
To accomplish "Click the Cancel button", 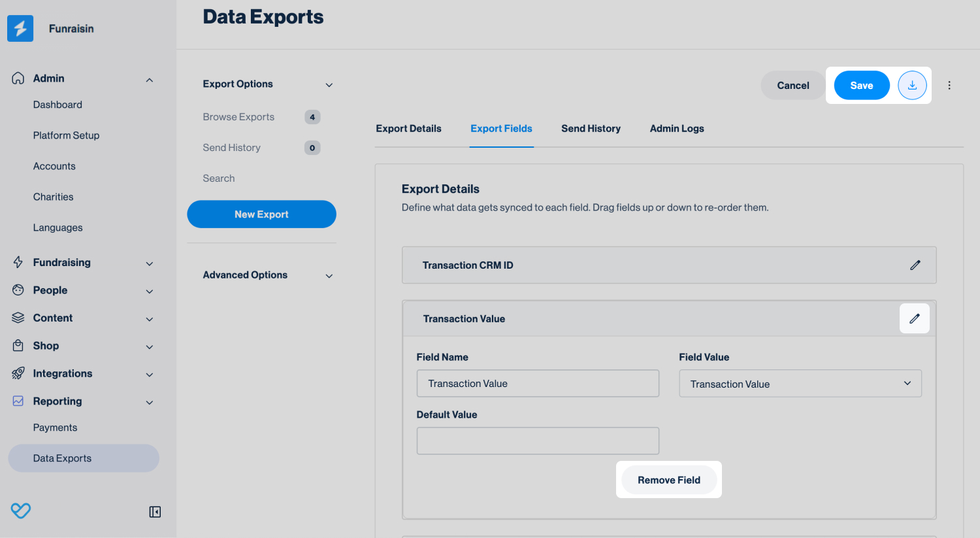I will pos(793,86).
